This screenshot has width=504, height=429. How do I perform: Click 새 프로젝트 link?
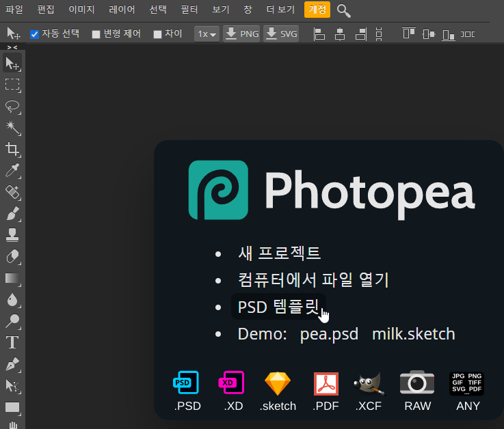click(279, 253)
